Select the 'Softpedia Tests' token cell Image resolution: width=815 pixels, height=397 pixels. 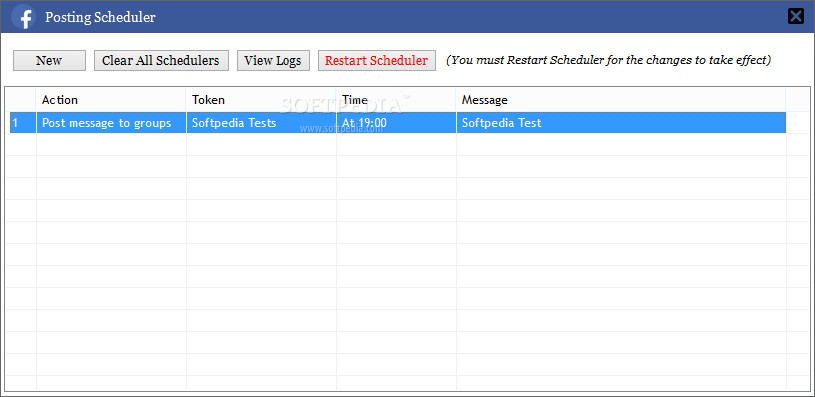coord(261,123)
